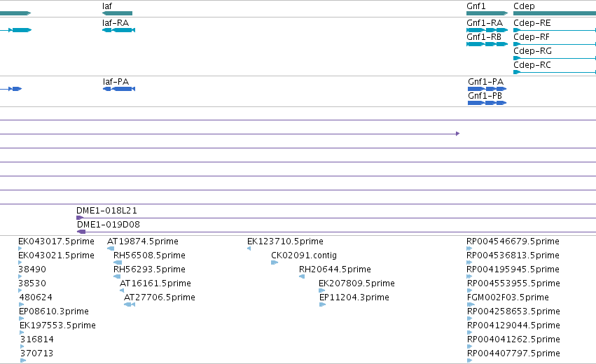Select EST RP004536813.5prime
Viewport: 596px width, 364px height.
pyautogui.click(x=513, y=255)
